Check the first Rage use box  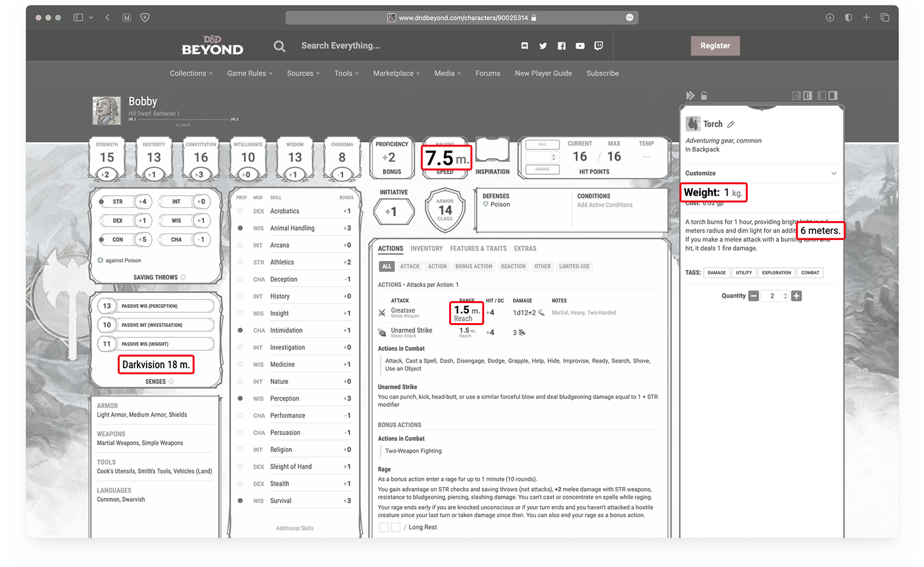pos(384,528)
